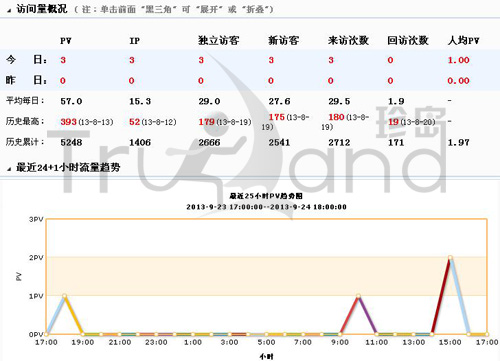The image size is (500, 361).
Task: Click average daily IP value 15.3
Action: (140, 101)
